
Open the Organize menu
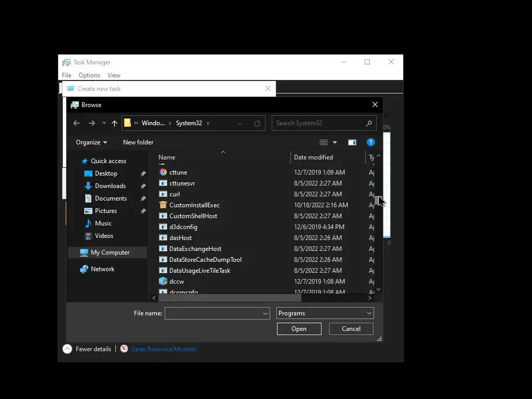(91, 142)
